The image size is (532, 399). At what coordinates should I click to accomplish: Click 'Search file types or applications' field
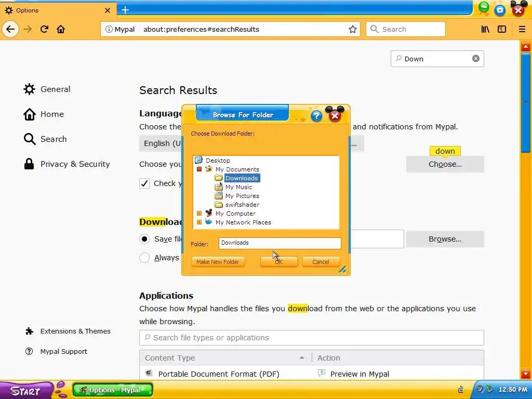pyautogui.click(x=312, y=338)
